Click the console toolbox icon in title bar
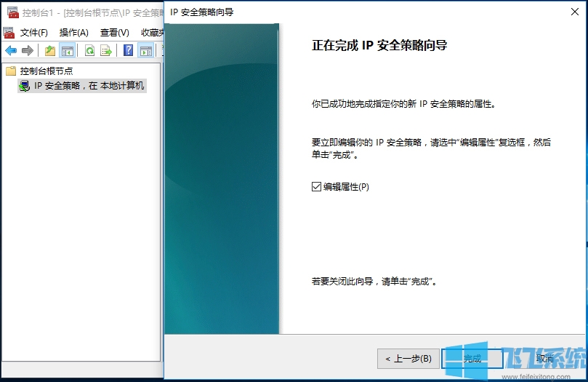 13,12
